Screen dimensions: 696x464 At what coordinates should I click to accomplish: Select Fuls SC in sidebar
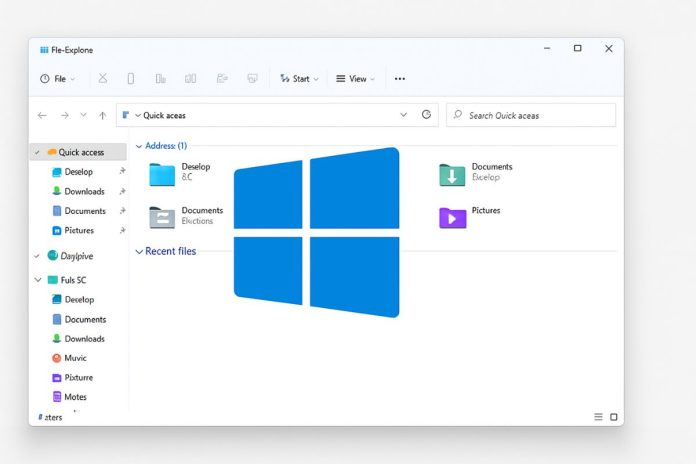click(x=67, y=280)
